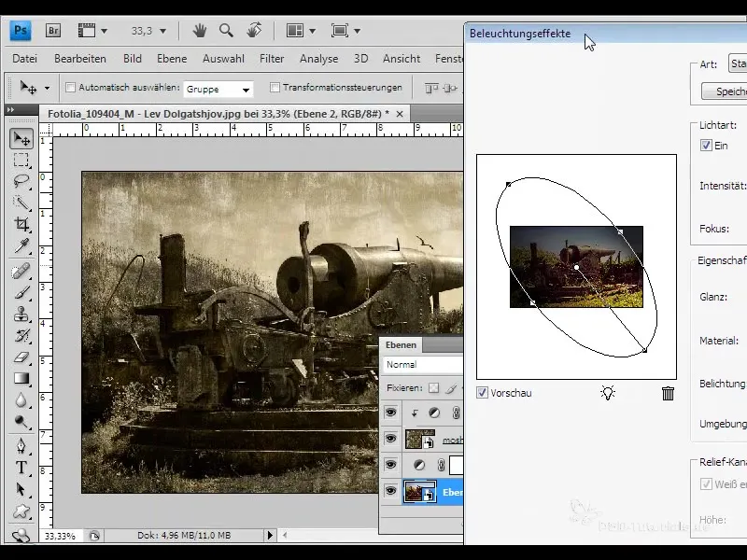
Task: Open the Bild menu
Action: tap(132, 59)
